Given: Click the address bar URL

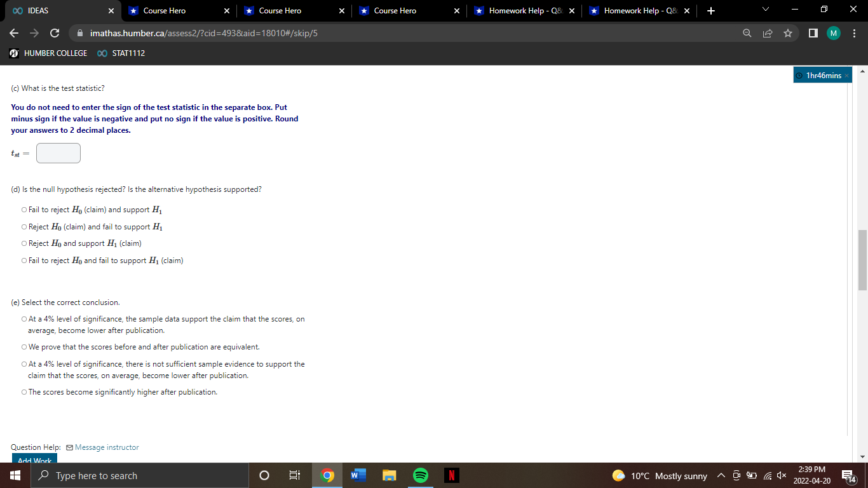Looking at the screenshot, I should [204, 33].
